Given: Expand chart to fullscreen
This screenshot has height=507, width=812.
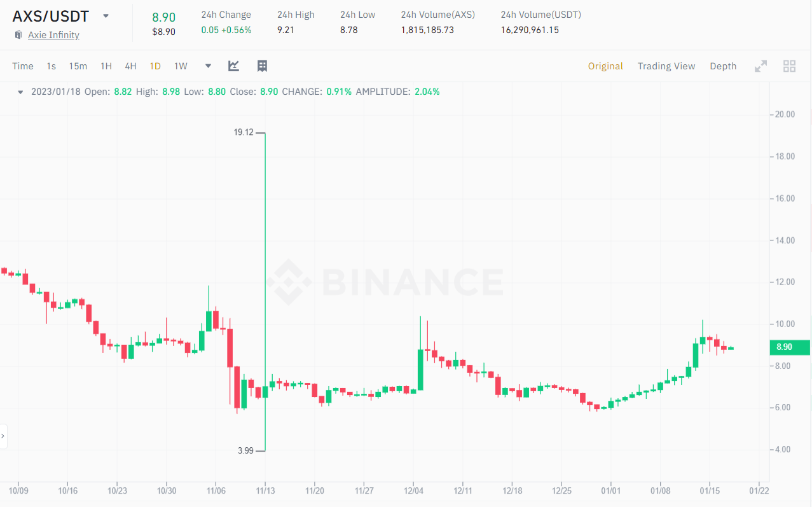Looking at the screenshot, I should coord(760,66).
